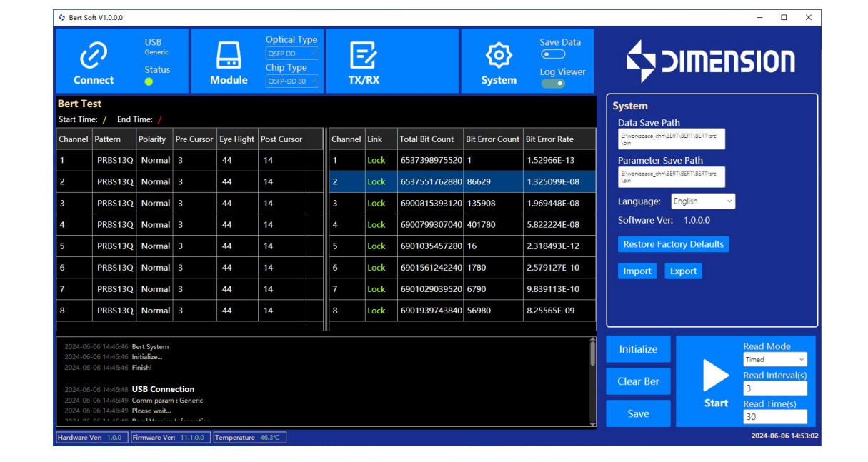Expand the Optical Type dropdown
Image resolution: width=868 pixels, height=462 pixels.
(x=292, y=54)
